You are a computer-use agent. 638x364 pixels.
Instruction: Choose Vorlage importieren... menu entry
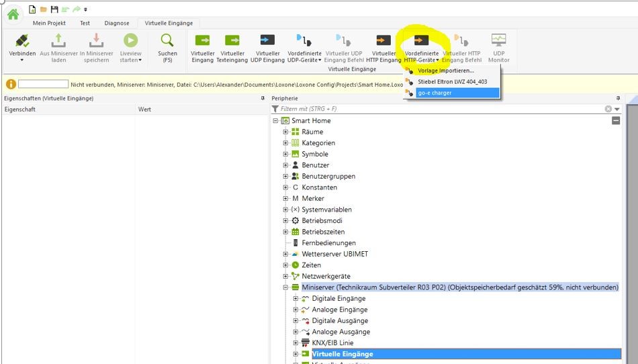tap(445, 71)
